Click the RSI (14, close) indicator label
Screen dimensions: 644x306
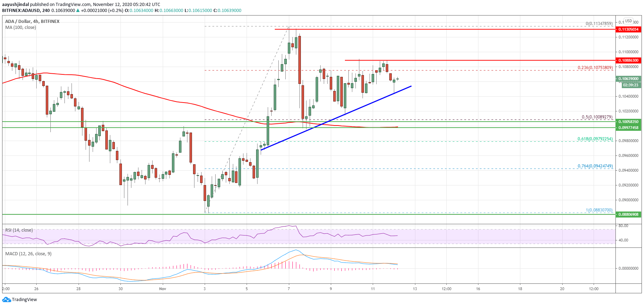tap(19, 230)
